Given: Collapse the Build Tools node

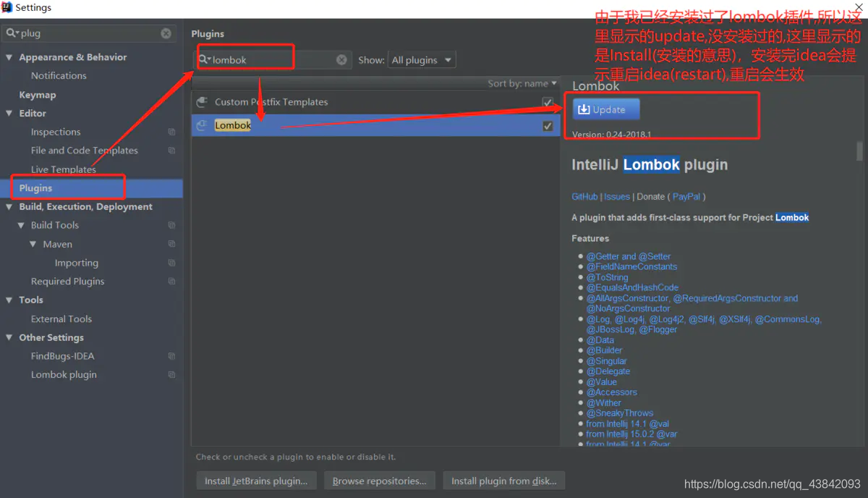Looking at the screenshot, I should tap(21, 226).
